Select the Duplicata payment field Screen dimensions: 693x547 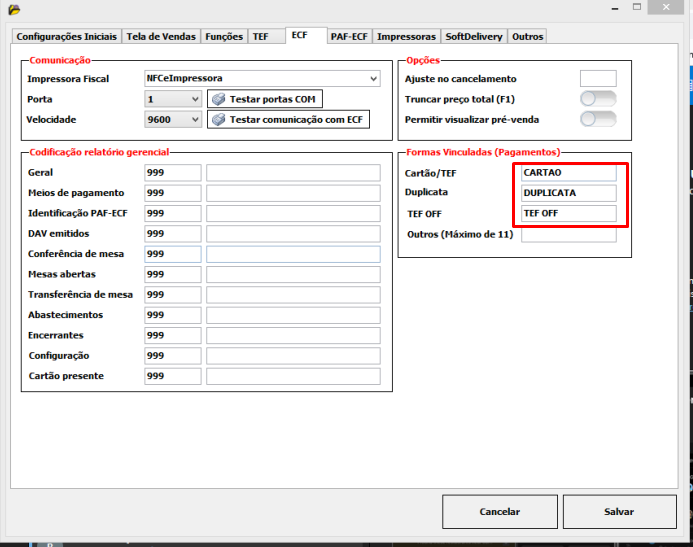click(x=568, y=193)
